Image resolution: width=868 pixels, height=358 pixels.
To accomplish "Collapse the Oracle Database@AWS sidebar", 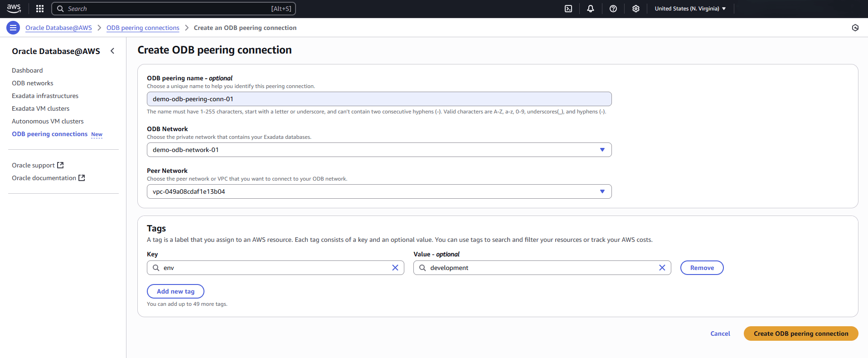I will 112,51.
